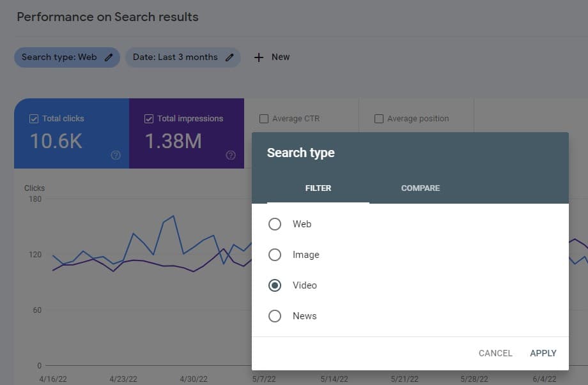
Task: Click the CANCEL link
Action: coord(495,353)
